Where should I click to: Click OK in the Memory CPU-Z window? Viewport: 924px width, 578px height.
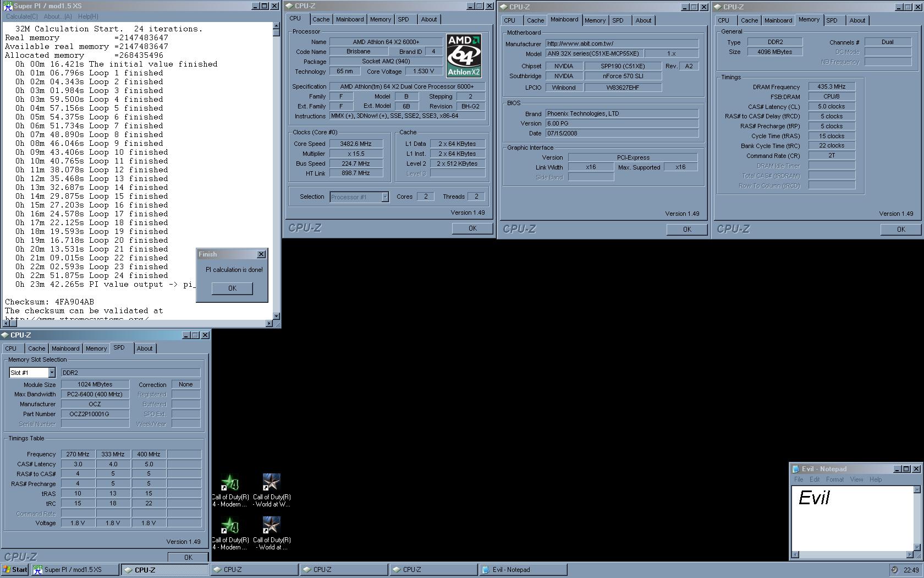pos(900,230)
